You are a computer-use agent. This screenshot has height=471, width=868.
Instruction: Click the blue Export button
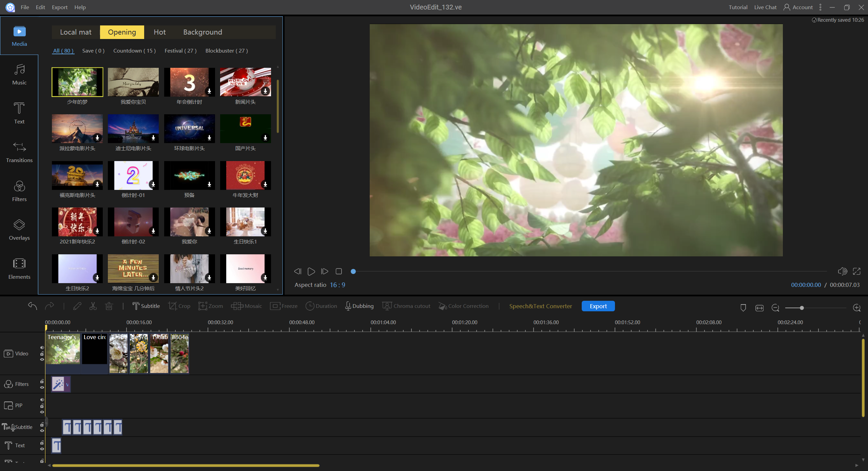(x=598, y=306)
